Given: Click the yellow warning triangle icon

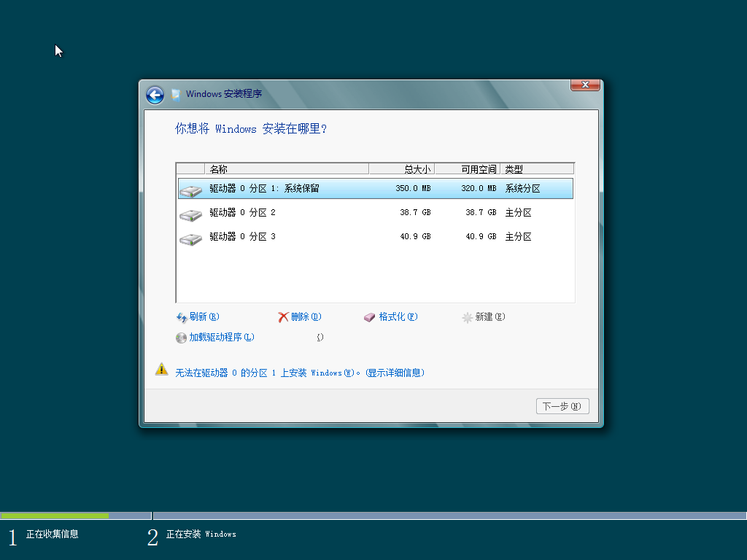Looking at the screenshot, I should pyautogui.click(x=161, y=369).
